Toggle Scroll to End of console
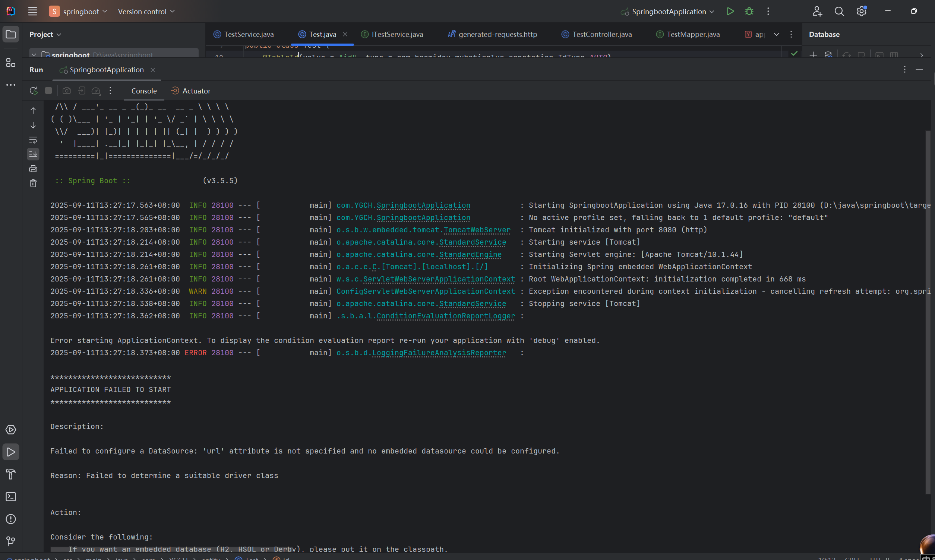The width and height of the screenshot is (935, 560). click(x=33, y=154)
